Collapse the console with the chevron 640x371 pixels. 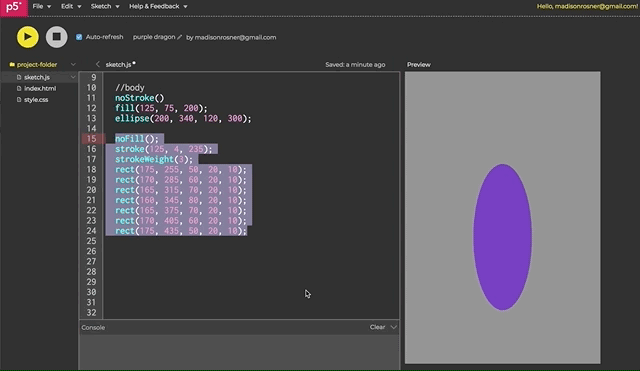tap(393, 327)
